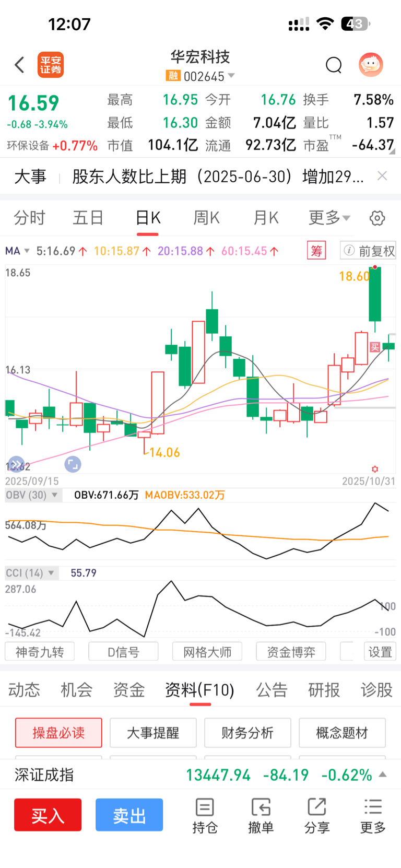
Task: Select the D信号 indicator button
Action: (x=123, y=652)
